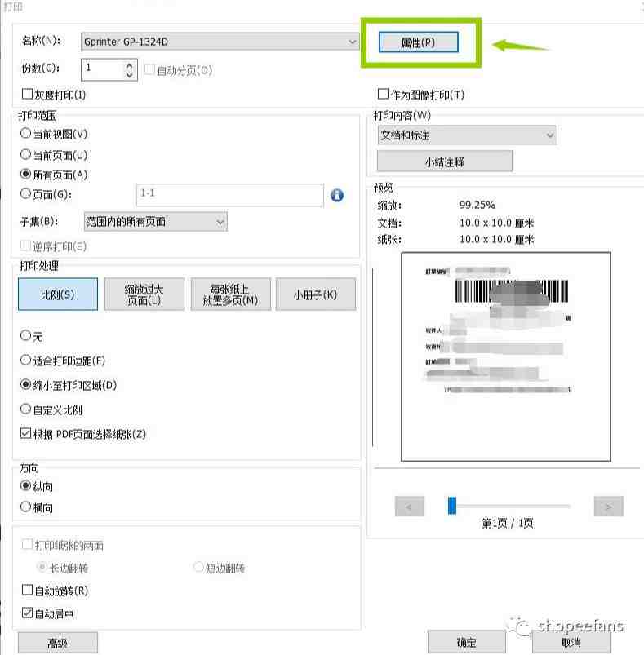Select 当前页面(U) radio option

[26, 154]
